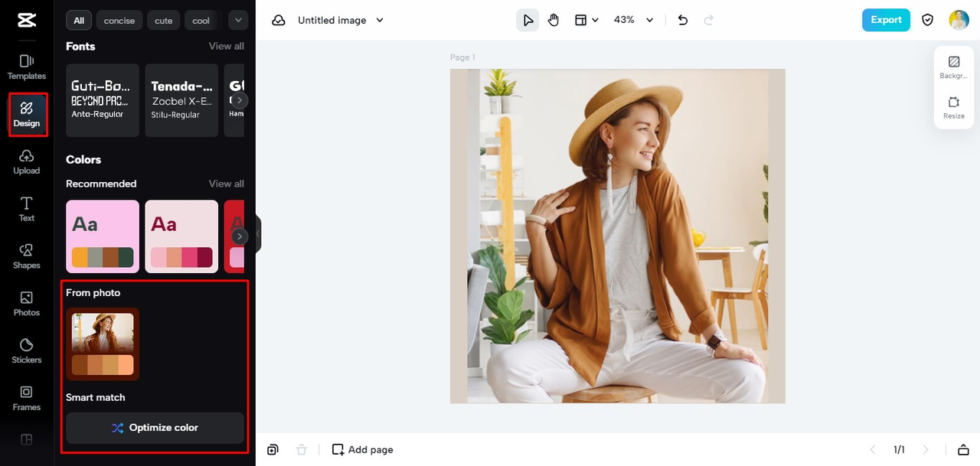Click Optimize color button
The height and width of the screenshot is (466, 980).
155,428
